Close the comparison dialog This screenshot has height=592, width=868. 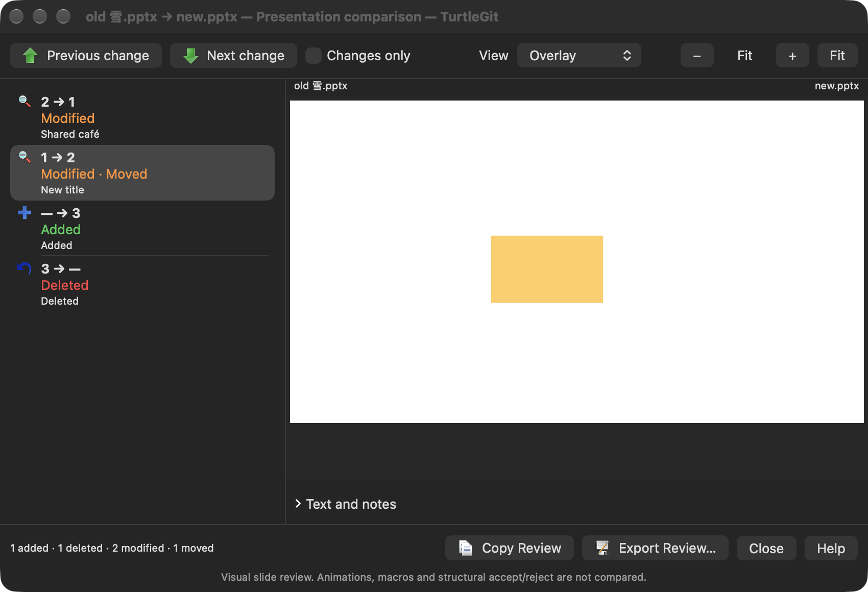click(766, 548)
